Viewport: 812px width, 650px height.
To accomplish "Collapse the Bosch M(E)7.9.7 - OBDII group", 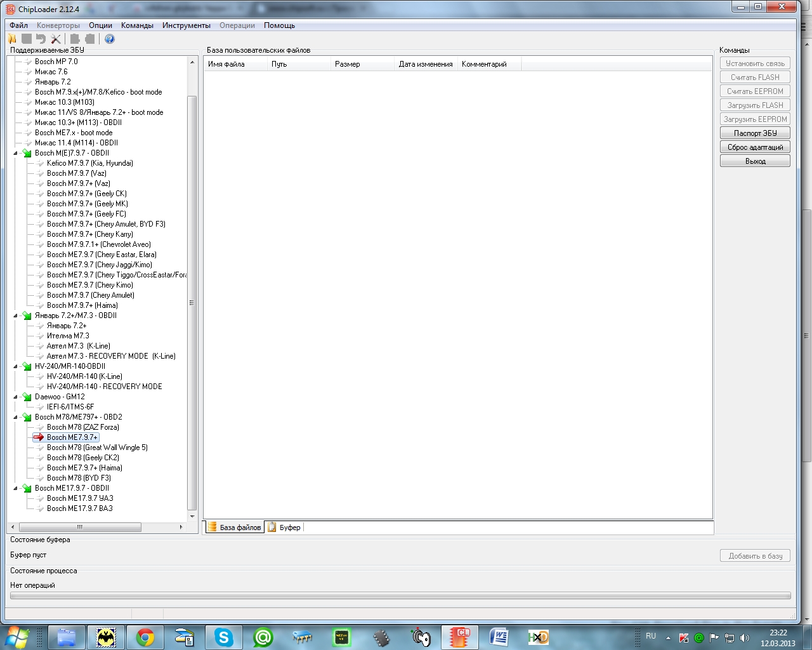I will [x=16, y=153].
